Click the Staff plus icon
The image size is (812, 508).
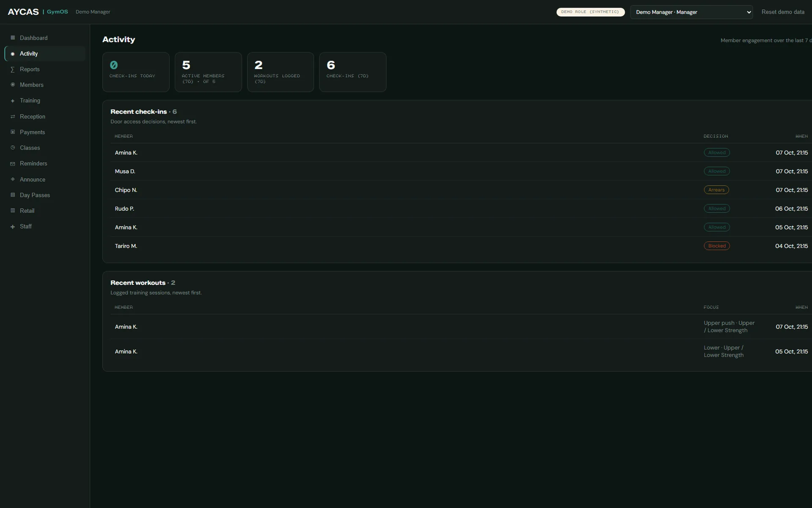pos(13,226)
